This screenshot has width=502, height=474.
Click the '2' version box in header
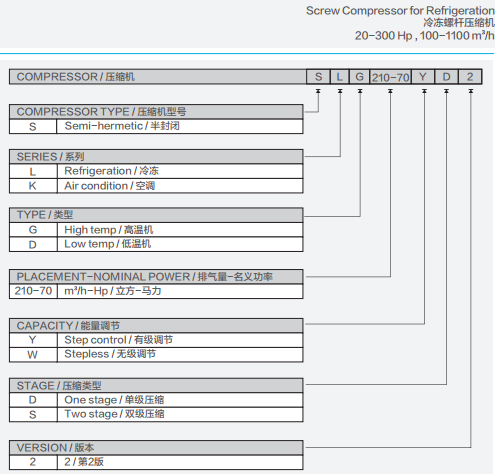tap(470, 77)
